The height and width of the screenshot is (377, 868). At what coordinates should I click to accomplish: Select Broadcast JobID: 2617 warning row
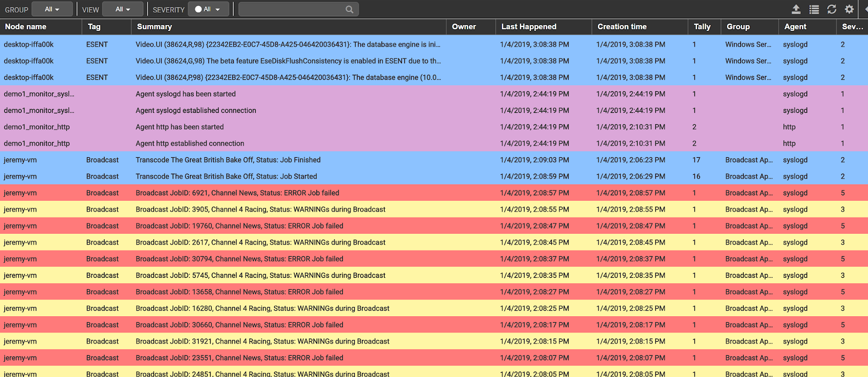point(434,242)
